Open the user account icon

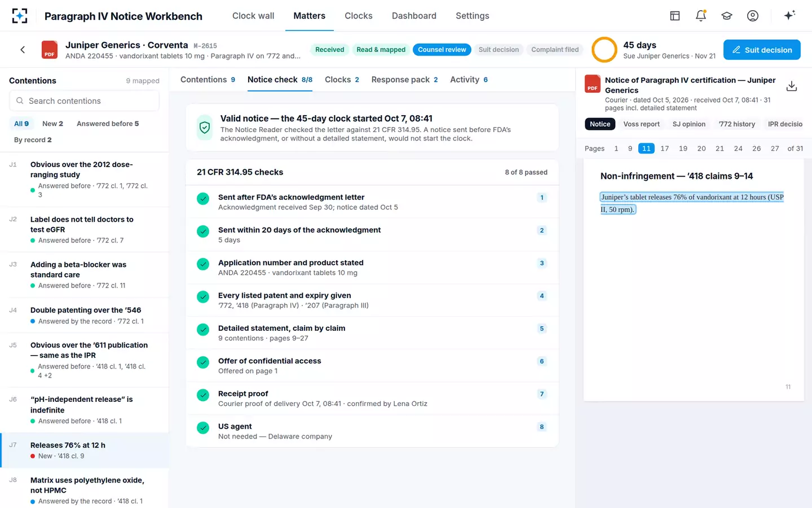[753, 16]
